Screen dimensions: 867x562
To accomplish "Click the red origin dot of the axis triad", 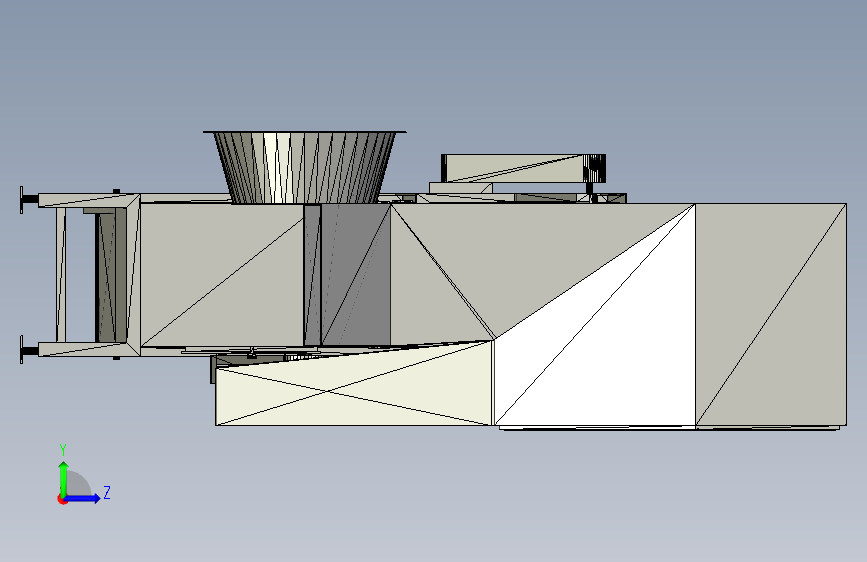I will [62, 500].
